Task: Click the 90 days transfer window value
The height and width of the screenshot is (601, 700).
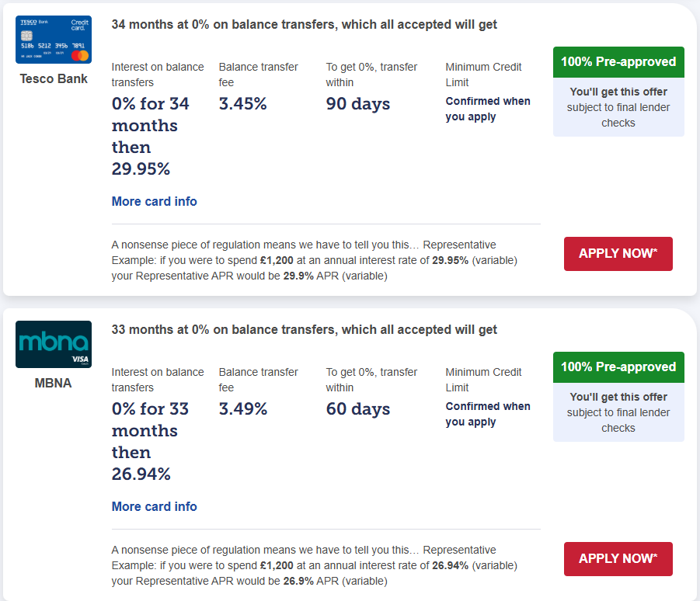Action: tap(357, 104)
